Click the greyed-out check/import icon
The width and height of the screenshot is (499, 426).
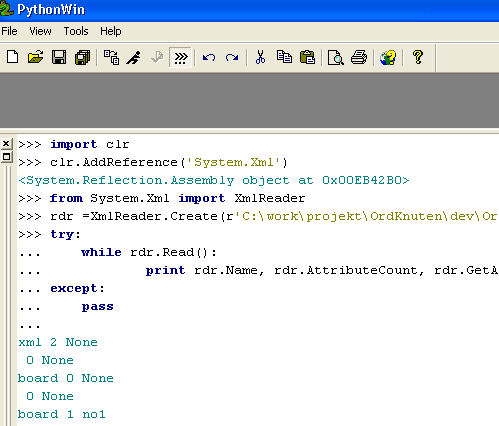point(157,57)
